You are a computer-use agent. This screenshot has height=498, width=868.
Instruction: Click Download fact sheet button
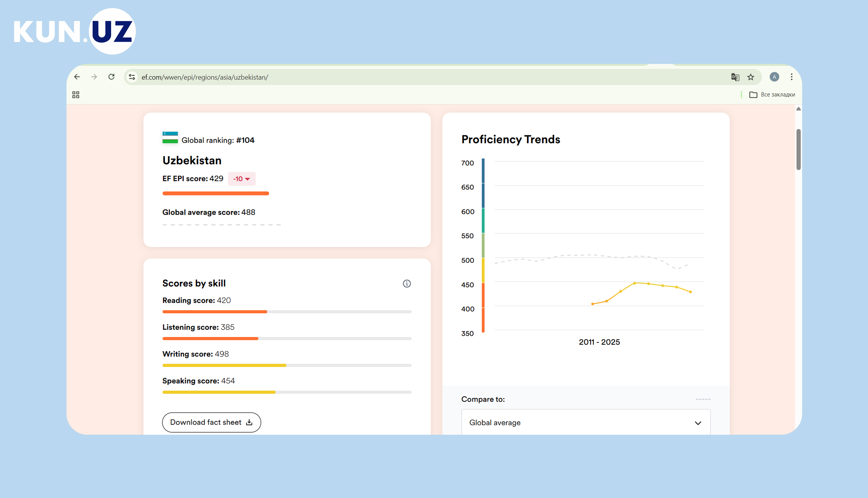click(x=211, y=422)
